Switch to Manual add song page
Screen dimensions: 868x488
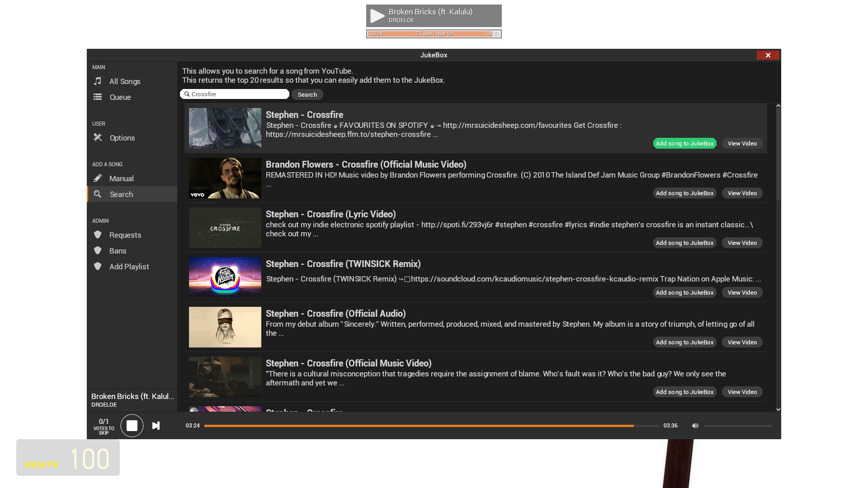pos(132,178)
